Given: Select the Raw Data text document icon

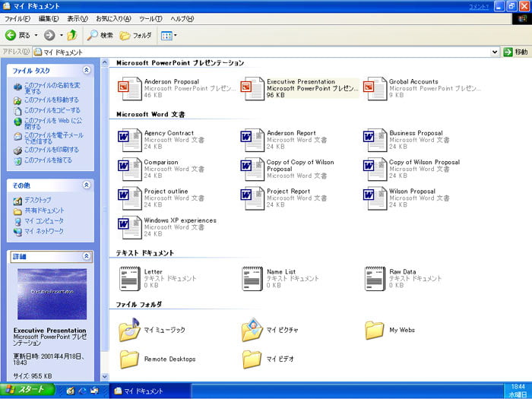Looking at the screenshot, I should pos(375,279).
